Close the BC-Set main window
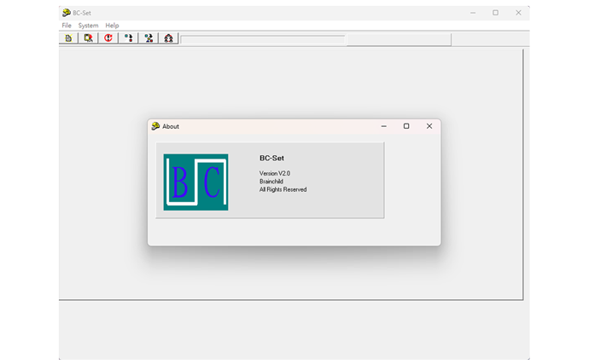The height and width of the screenshot is (364, 589). point(518,13)
